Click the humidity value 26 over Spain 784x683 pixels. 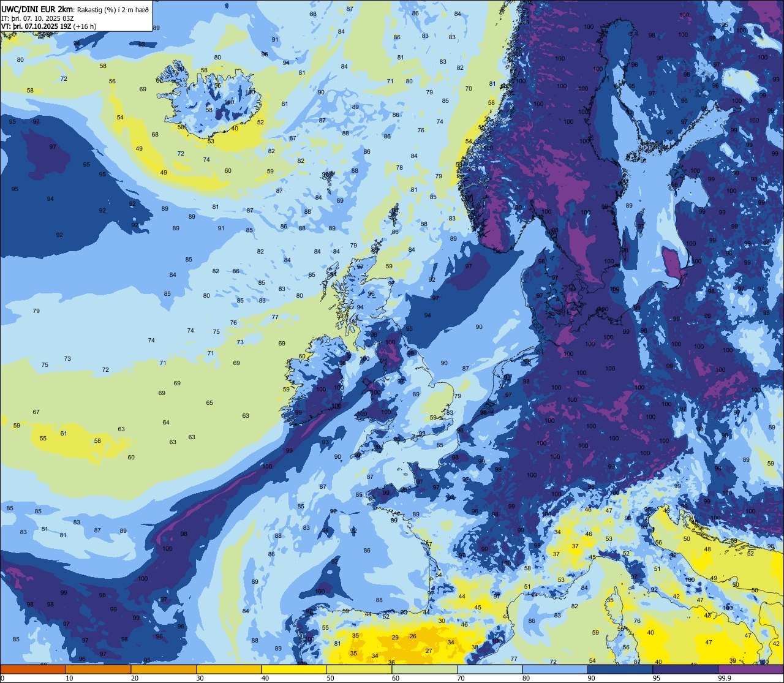413,636
